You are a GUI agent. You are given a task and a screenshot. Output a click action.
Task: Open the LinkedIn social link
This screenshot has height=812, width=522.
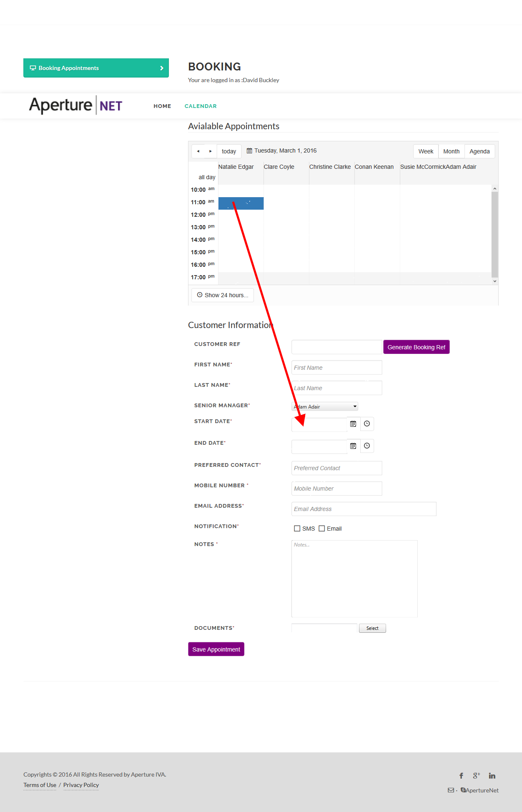tap(492, 776)
